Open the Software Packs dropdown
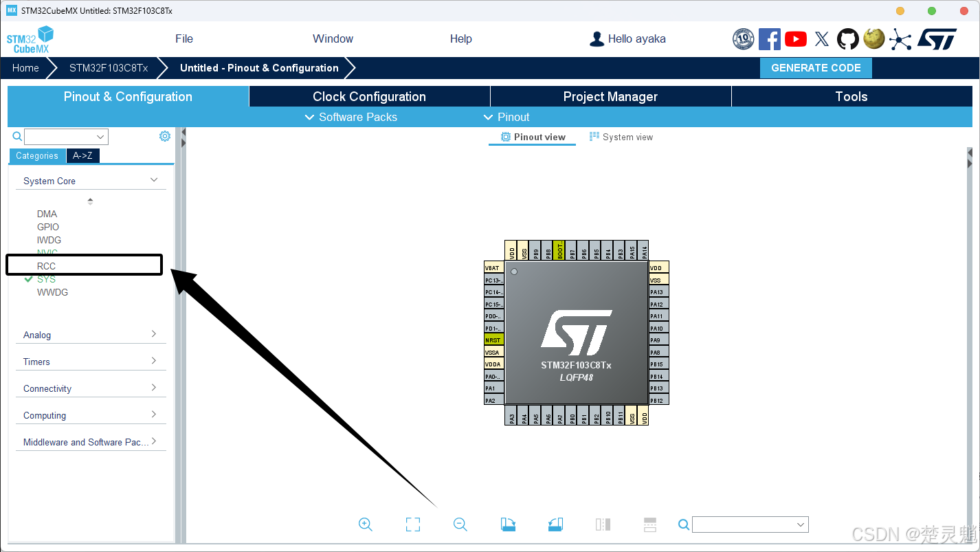 350,117
